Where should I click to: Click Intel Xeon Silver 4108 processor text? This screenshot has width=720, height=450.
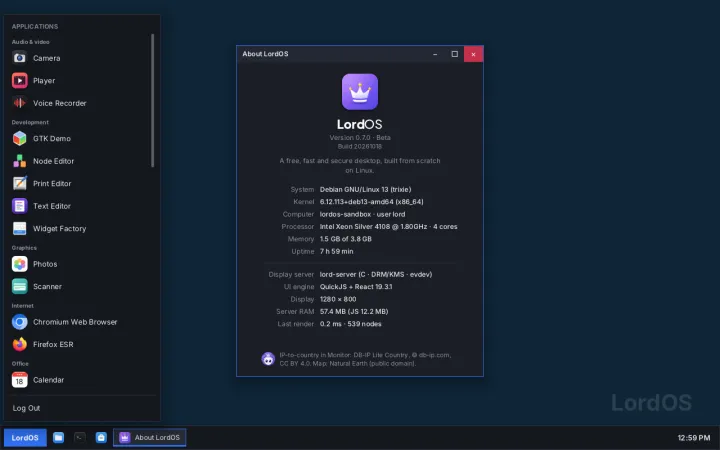tap(388, 226)
